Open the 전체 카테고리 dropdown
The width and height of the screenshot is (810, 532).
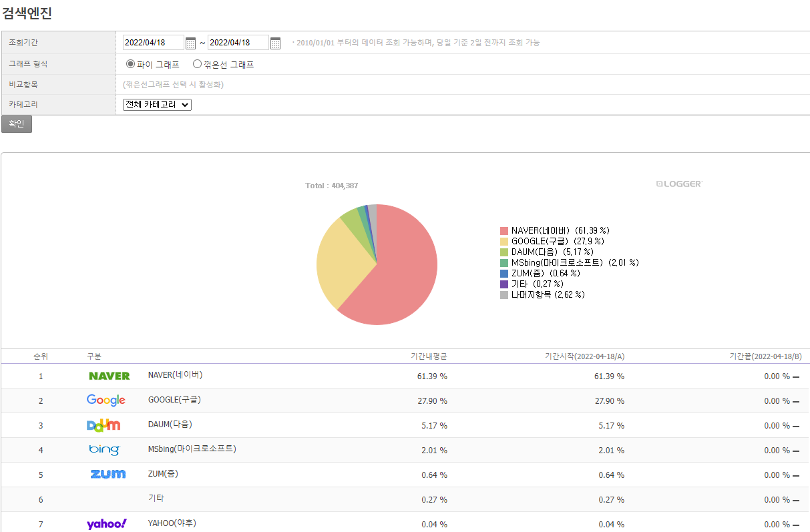[157, 104]
